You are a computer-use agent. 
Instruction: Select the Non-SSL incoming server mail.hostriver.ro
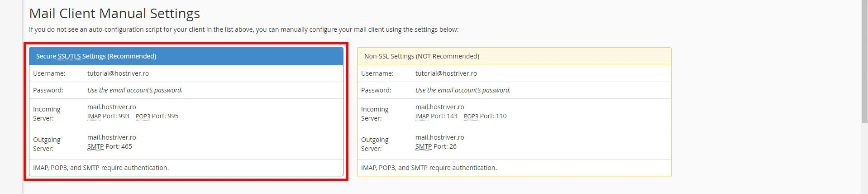click(x=440, y=107)
